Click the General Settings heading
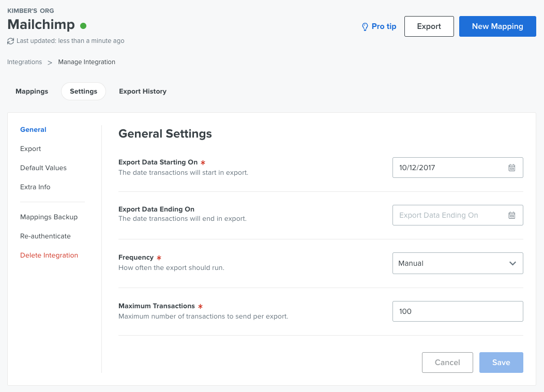The image size is (544, 392). (165, 133)
